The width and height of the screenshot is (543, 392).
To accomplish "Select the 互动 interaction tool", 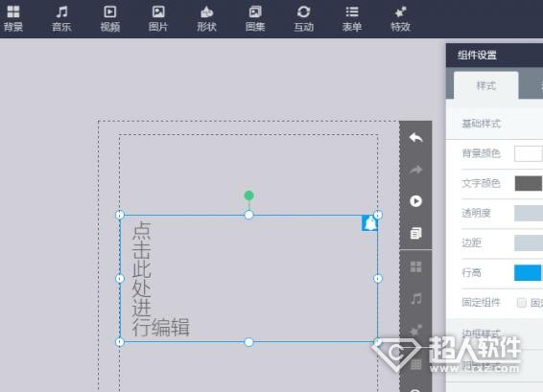I will coord(304,18).
